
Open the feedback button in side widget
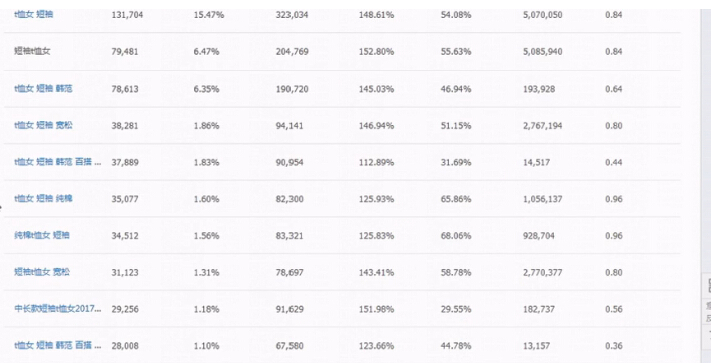(707, 312)
